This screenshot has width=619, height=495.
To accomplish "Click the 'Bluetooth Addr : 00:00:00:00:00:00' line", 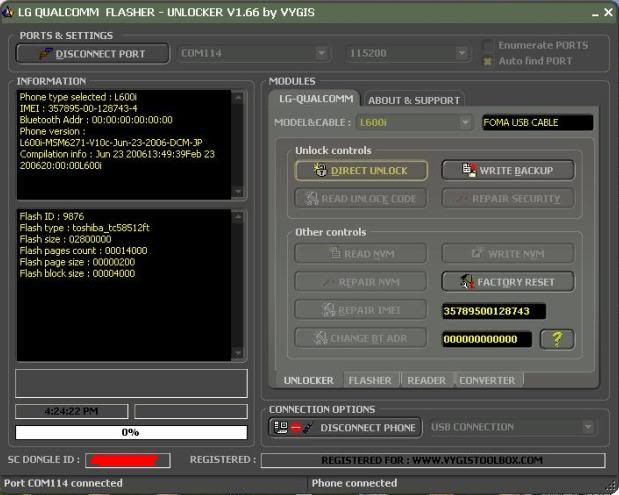I will [x=96, y=120].
